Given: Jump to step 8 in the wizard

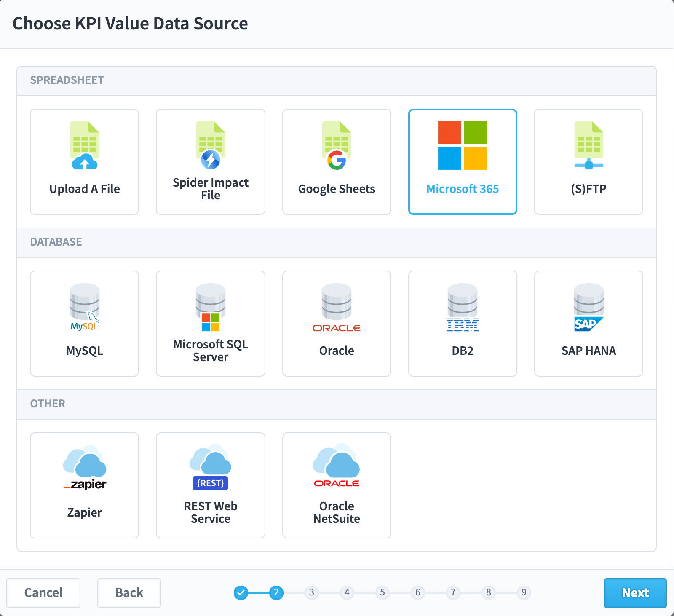Looking at the screenshot, I should tap(489, 592).
